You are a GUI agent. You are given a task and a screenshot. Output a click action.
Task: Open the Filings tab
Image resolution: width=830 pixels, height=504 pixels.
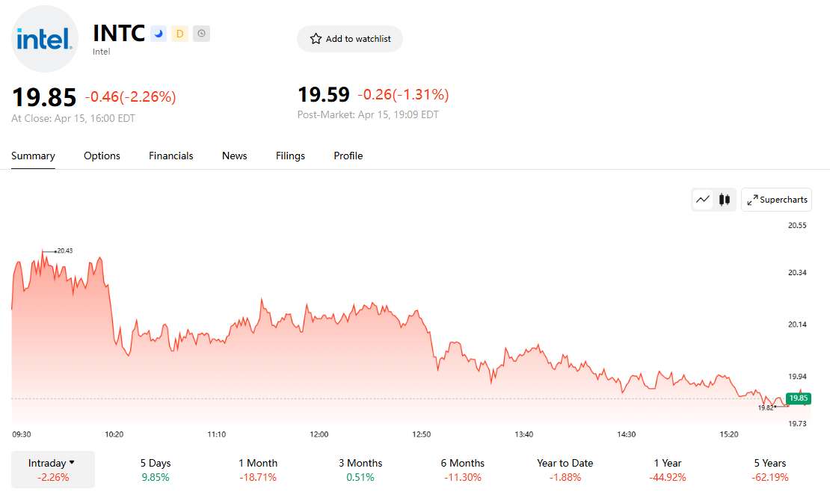[290, 156]
